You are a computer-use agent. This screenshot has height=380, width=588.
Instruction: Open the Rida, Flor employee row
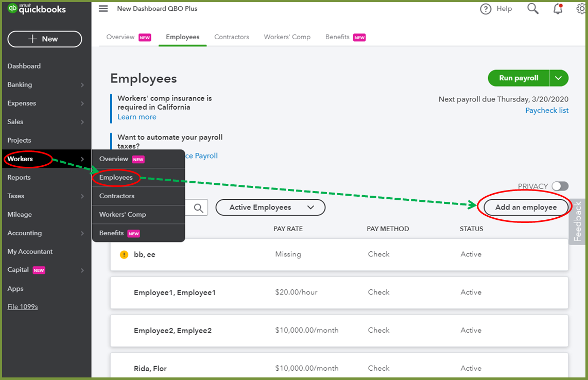(339, 366)
